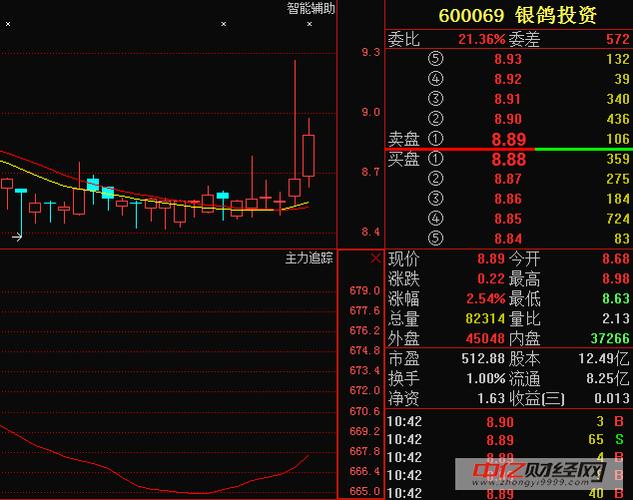Click the 换手 turnover value 1.00%

[486, 379]
